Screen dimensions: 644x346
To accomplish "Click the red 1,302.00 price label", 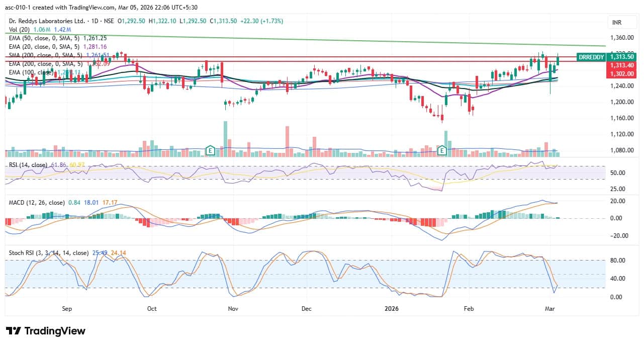I will [622, 73].
